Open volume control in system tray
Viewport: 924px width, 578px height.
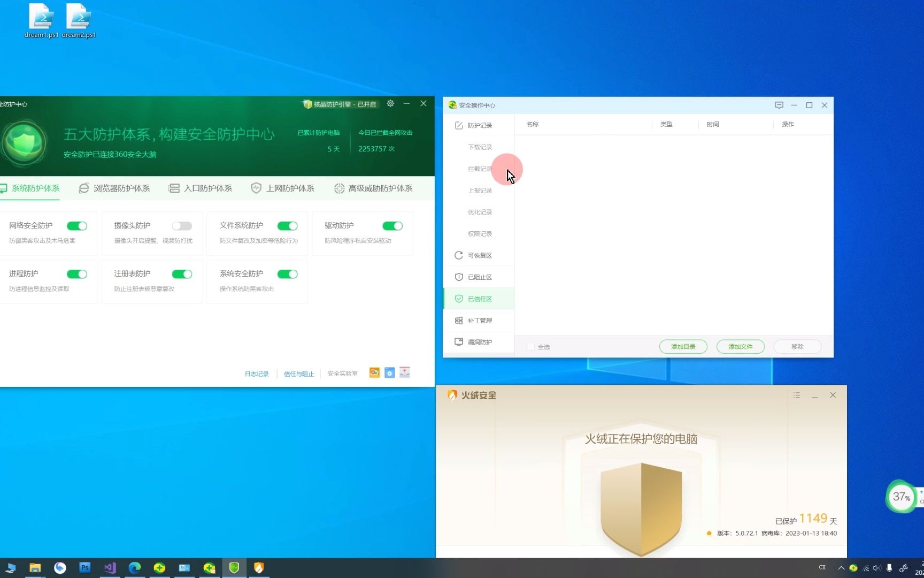tap(877, 568)
